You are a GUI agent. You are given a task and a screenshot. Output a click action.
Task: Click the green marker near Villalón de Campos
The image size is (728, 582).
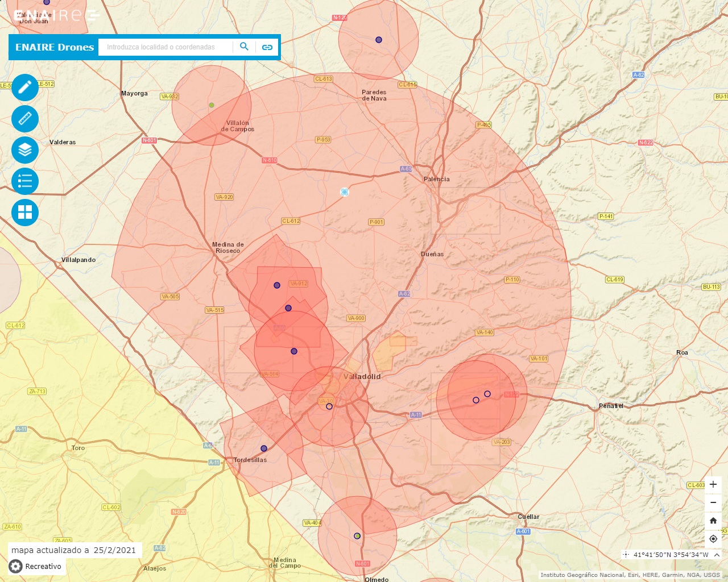coord(212,105)
